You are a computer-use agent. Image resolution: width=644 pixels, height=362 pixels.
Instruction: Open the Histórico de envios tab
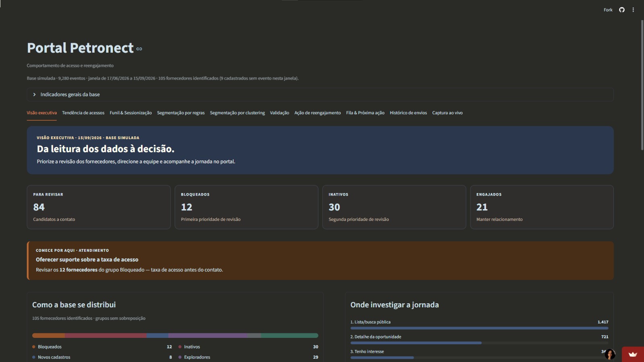[408, 113]
